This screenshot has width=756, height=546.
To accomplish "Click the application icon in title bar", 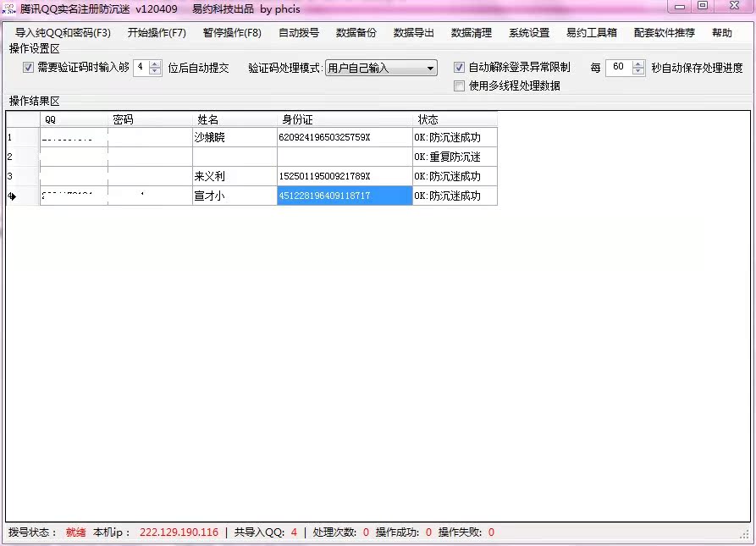I will point(10,8).
